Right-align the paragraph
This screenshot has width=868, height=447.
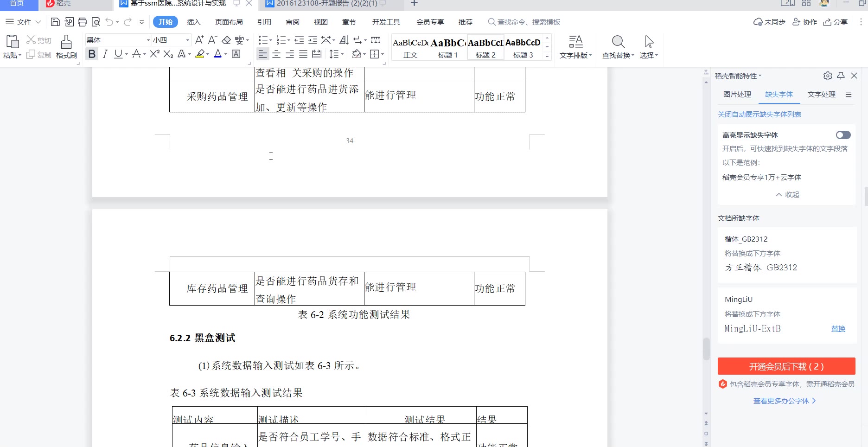pyautogui.click(x=290, y=54)
